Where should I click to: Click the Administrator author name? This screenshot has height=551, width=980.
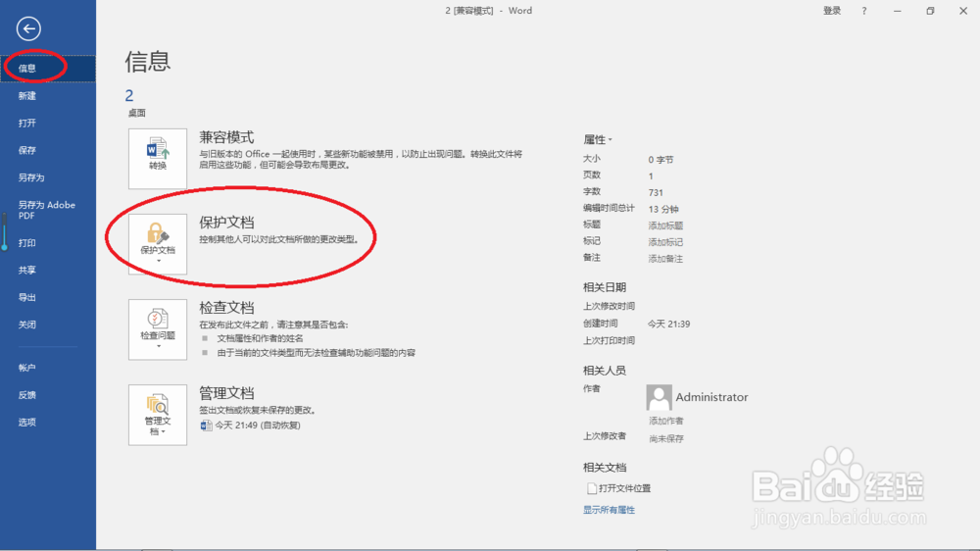click(711, 397)
